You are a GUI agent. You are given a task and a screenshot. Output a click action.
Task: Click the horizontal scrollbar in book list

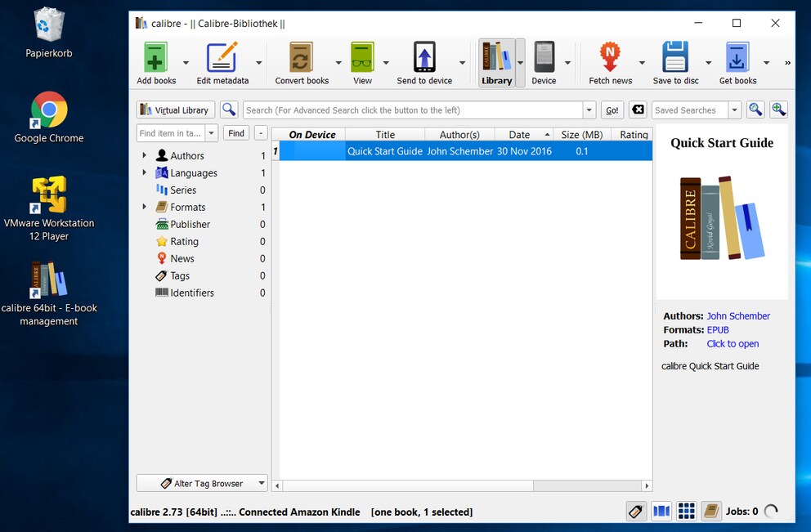tap(408, 485)
